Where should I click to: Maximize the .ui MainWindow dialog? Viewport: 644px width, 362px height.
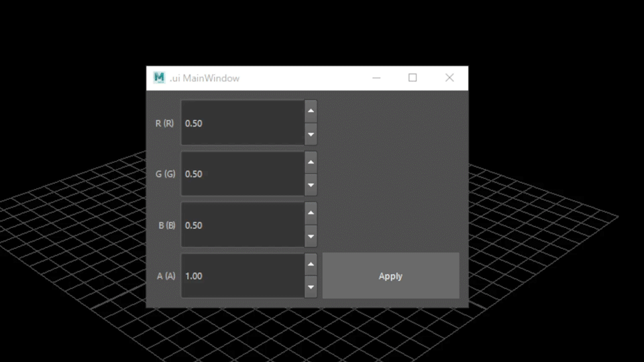tap(413, 78)
